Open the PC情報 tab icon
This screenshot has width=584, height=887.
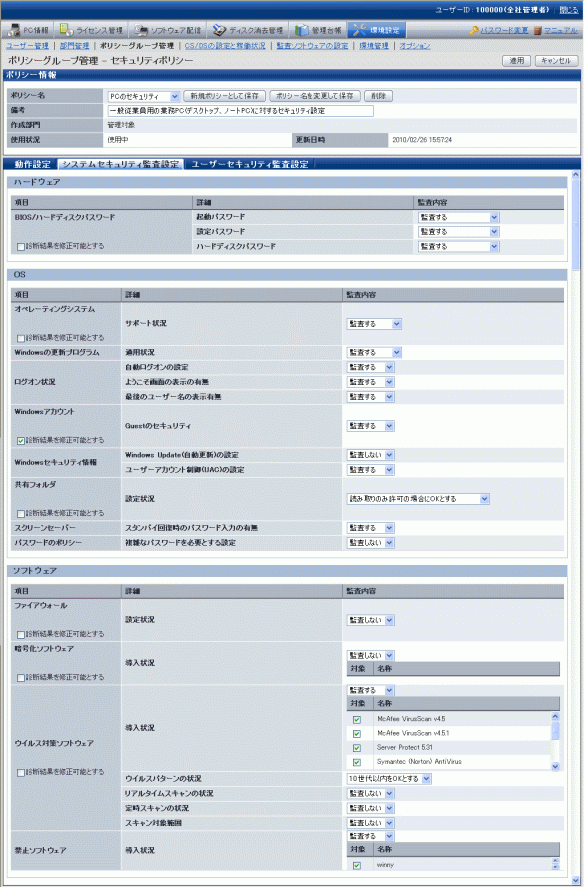pyautogui.click(x=15, y=30)
